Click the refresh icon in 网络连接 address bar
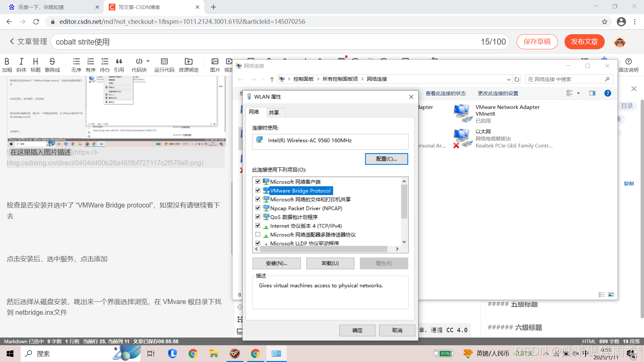Viewport: 644px width, 362px height. (517, 79)
